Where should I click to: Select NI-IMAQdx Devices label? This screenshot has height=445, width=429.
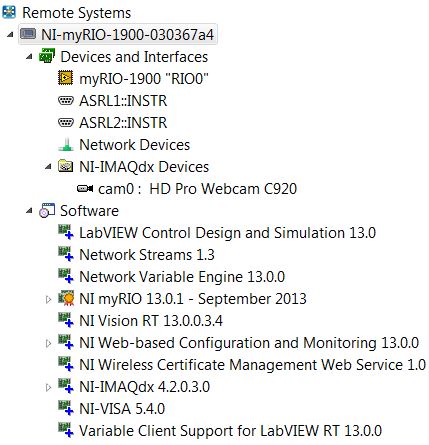pyautogui.click(x=144, y=167)
